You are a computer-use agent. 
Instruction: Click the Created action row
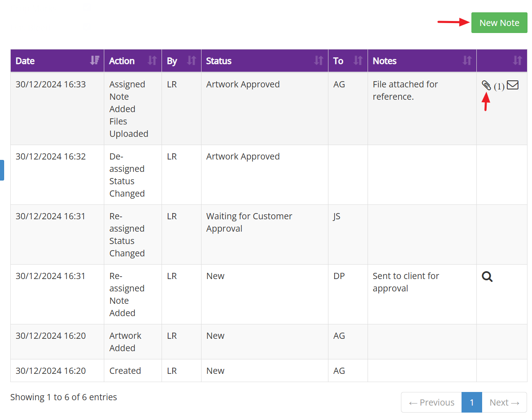click(x=125, y=371)
